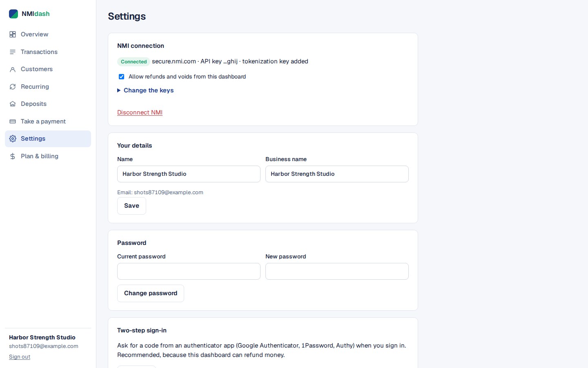Click the Password section heading
This screenshot has height=368, width=588.
point(131,243)
